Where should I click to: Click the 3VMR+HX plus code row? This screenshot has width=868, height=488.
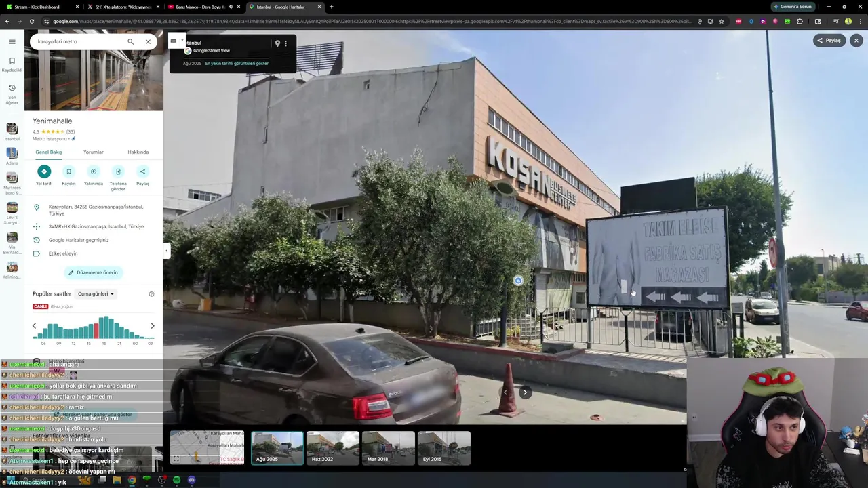click(x=94, y=226)
